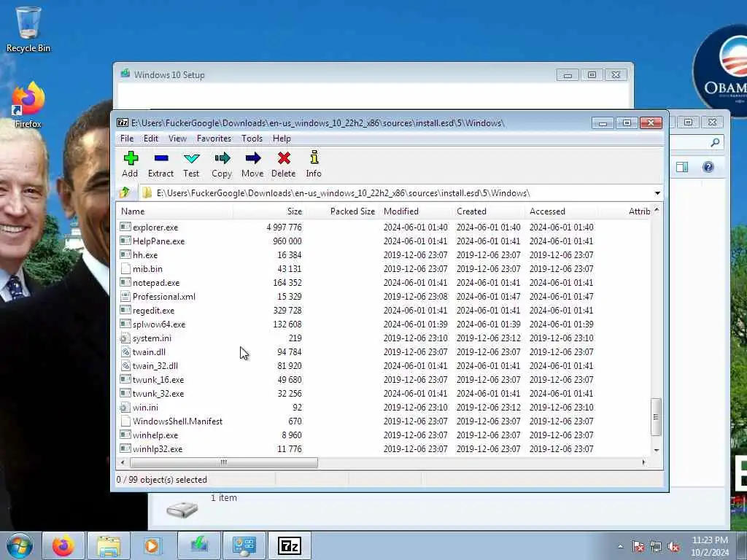This screenshot has width=747, height=560.
Task: Open the File menu
Action: point(127,139)
